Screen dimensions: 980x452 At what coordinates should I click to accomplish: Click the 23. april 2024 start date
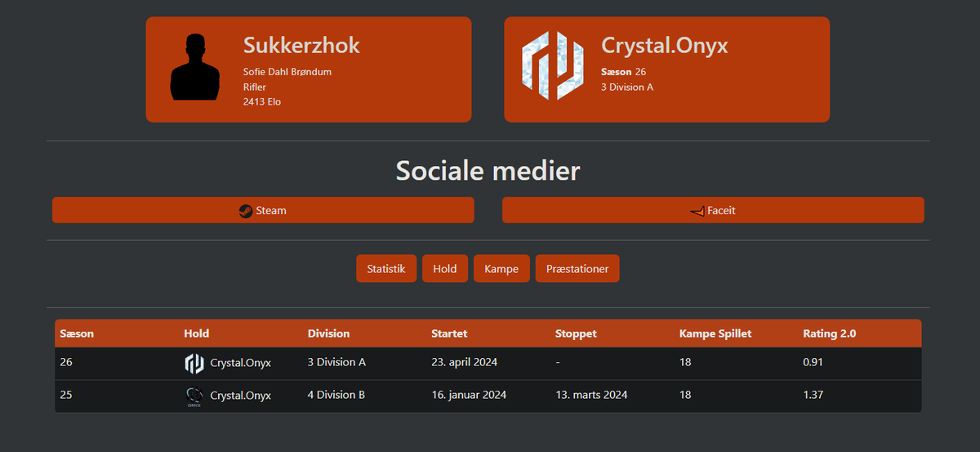[x=464, y=362]
